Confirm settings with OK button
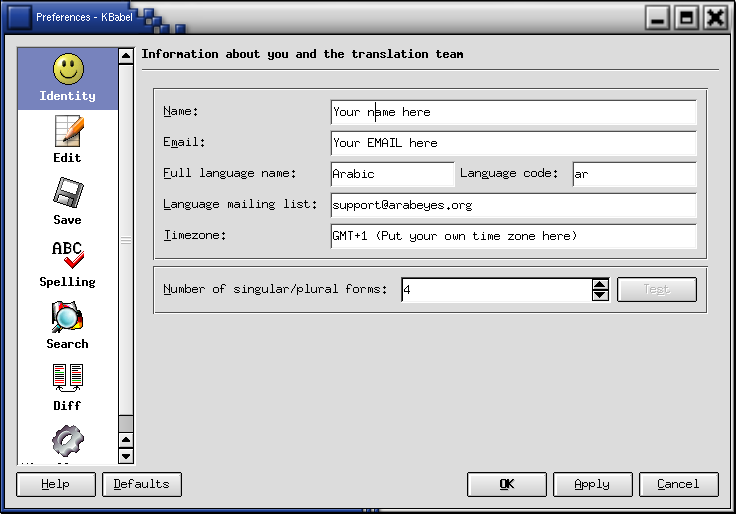Screen dimensions: 736x514 click(507, 484)
